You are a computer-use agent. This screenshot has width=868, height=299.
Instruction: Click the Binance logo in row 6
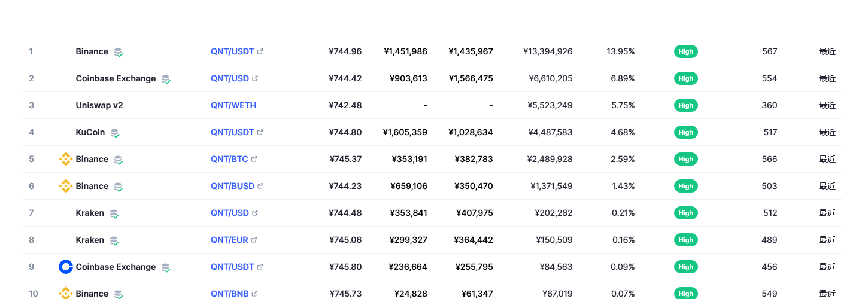tap(65, 186)
